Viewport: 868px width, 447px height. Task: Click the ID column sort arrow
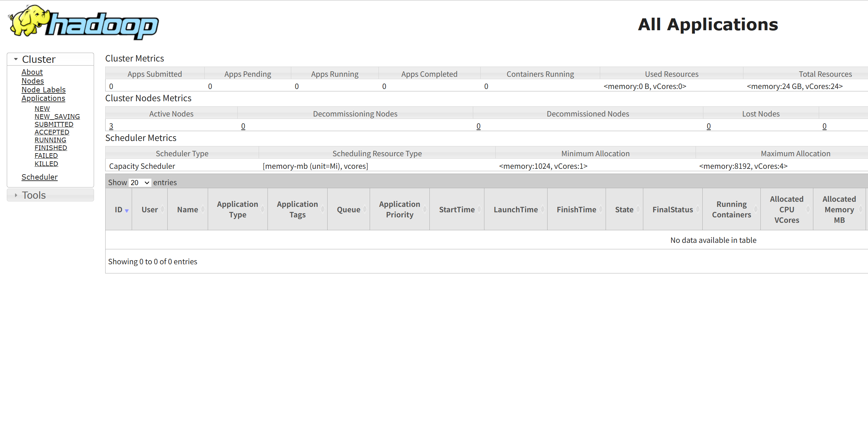click(x=127, y=211)
